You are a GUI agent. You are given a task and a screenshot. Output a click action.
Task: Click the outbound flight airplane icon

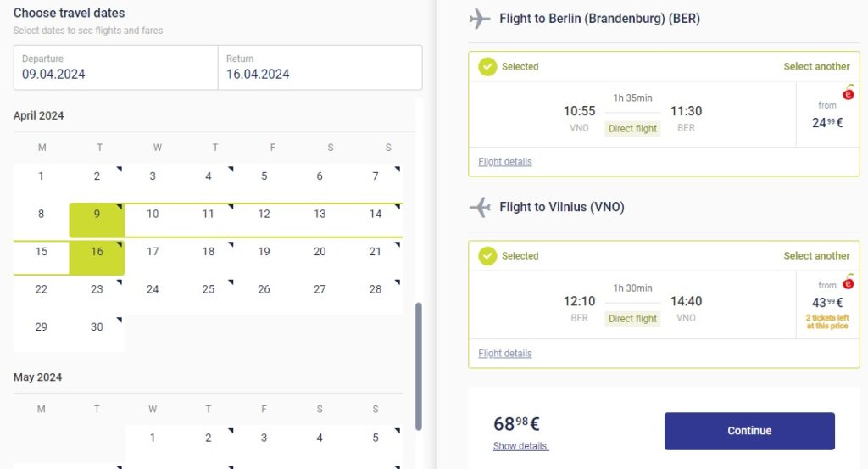point(480,19)
